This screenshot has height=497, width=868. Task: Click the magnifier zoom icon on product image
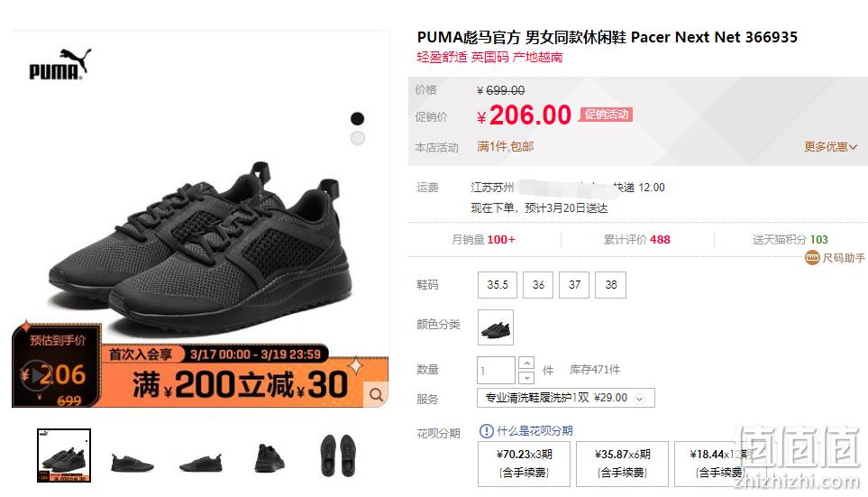(377, 395)
